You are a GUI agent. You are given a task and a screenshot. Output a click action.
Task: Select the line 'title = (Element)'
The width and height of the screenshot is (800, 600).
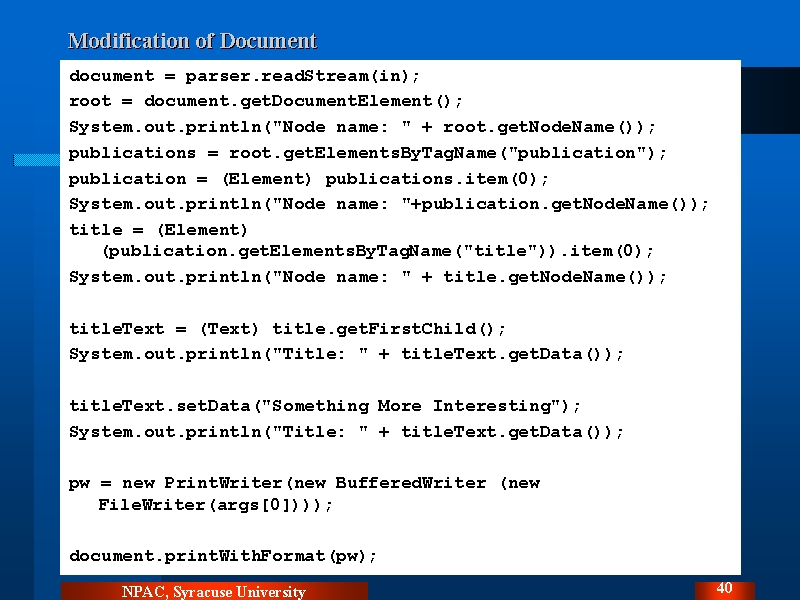coord(158,230)
